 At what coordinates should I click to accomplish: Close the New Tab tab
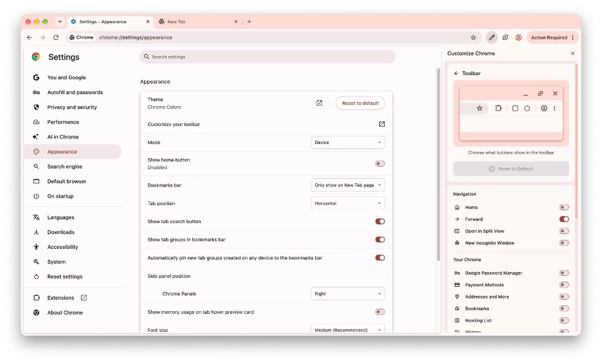tap(236, 21)
